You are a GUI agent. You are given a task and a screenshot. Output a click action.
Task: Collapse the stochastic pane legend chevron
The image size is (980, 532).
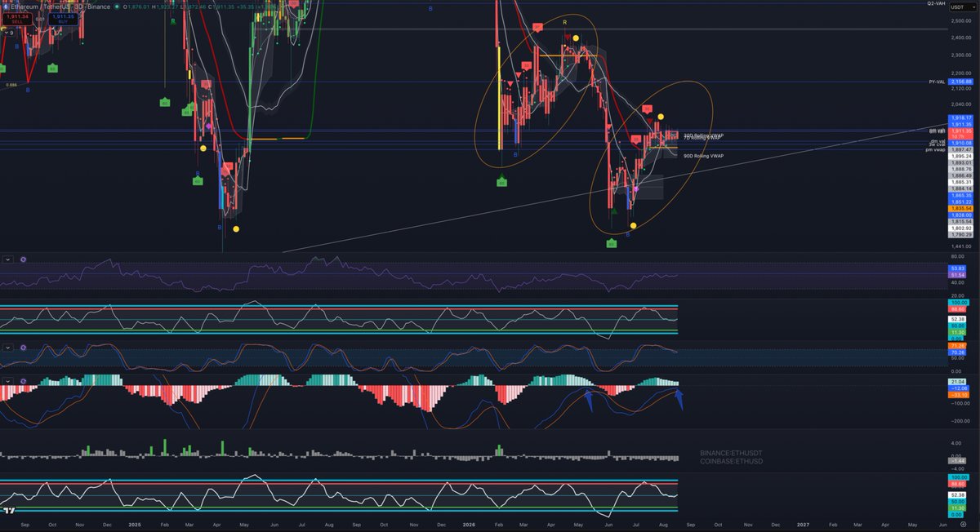(x=7, y=347)
